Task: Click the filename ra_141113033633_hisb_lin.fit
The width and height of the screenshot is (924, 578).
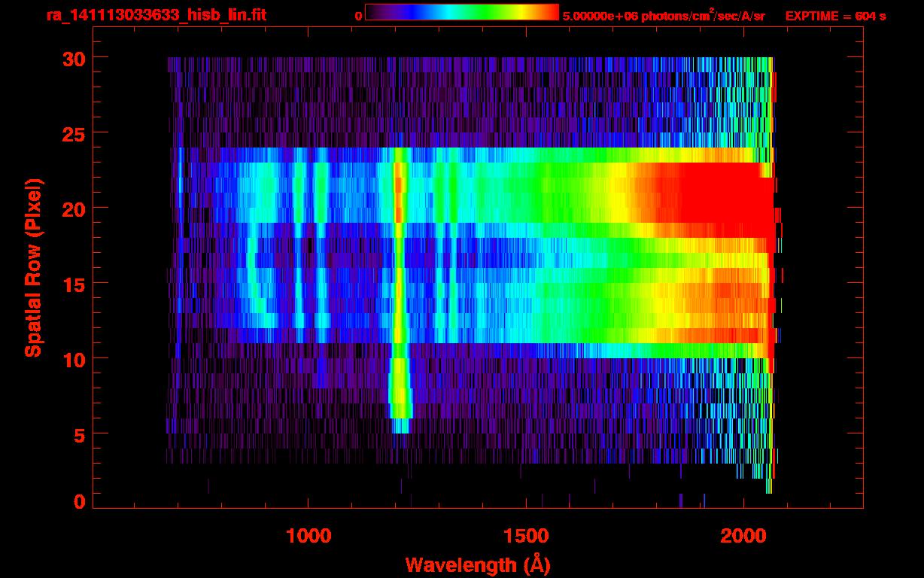Action: coord(156,15)
